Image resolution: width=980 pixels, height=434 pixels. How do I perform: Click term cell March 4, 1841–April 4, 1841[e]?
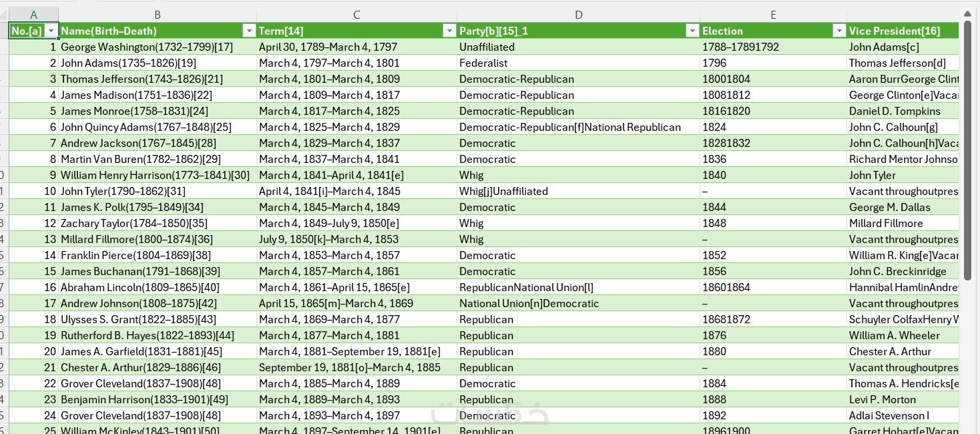tap(356, 175)
